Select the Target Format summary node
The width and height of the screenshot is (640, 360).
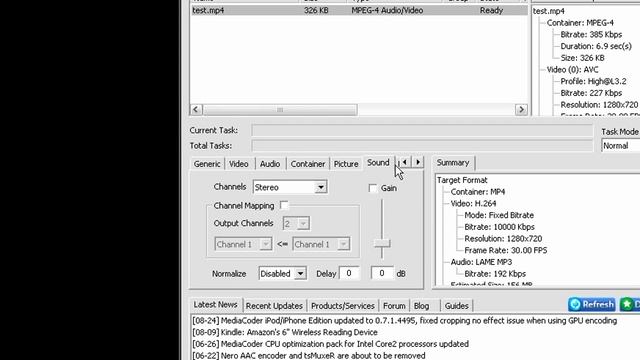click(462, 180)
